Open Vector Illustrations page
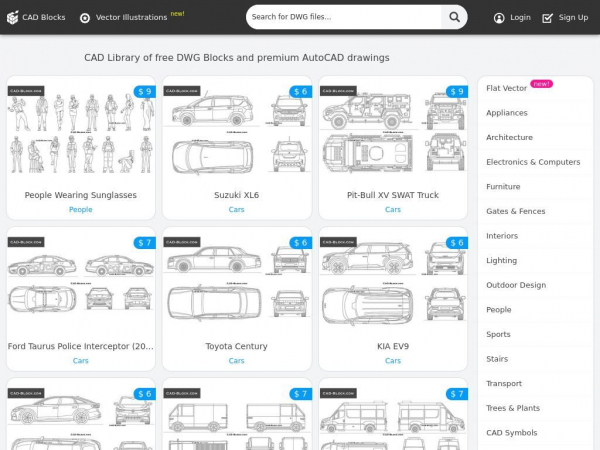 124,18
